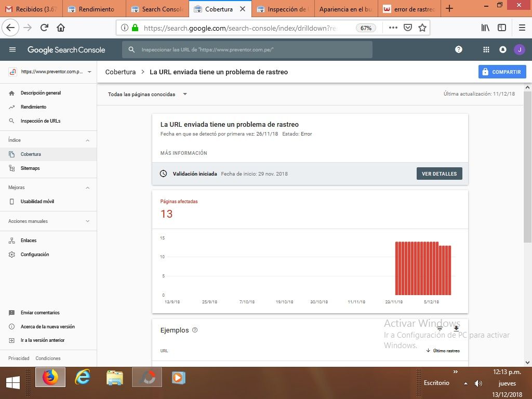Open Usabilidad móvil in sidebar
This screenshot has width=532, height=399.
pos(48,202)
